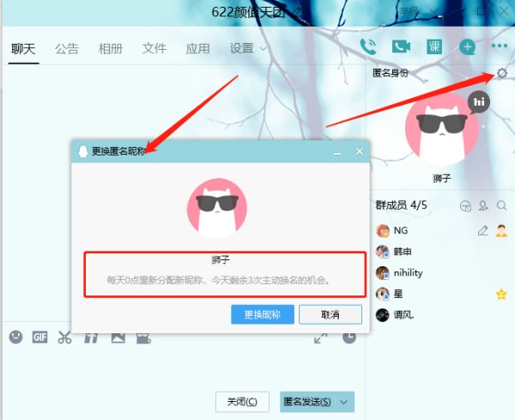This screenshot has width=515, height=420.
Task: Click the 匿名发送(S) button
Action: (x=308, y=402)
